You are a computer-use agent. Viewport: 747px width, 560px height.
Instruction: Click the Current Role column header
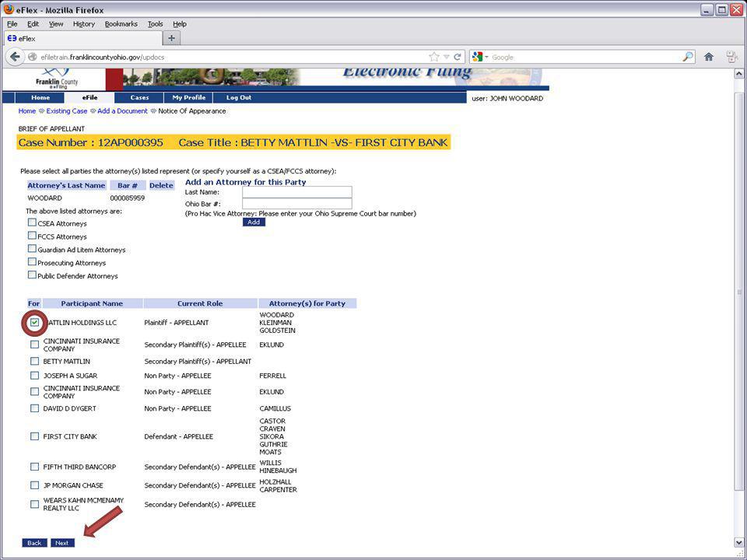pyautogui.click(x=200, y=303)
